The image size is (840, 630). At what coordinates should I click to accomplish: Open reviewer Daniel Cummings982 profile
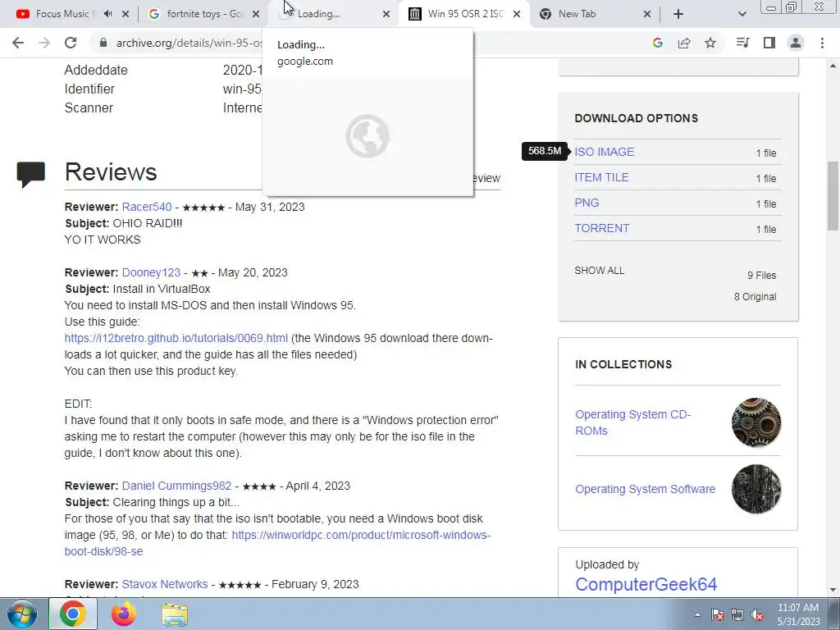tap(176, 486)
